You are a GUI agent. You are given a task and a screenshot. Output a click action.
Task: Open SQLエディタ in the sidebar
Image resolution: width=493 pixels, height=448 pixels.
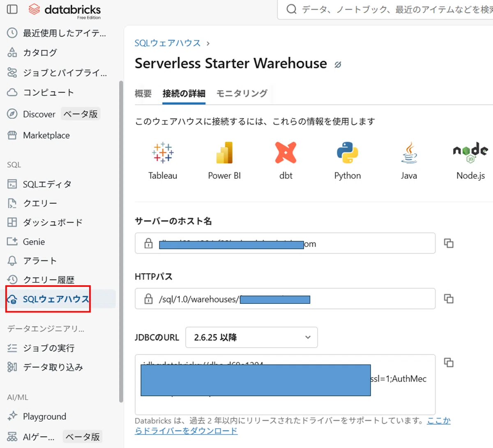tap(40, 184)
